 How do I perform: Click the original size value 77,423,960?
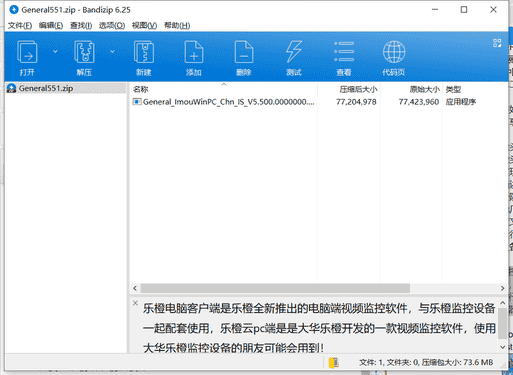pos(419,102)
